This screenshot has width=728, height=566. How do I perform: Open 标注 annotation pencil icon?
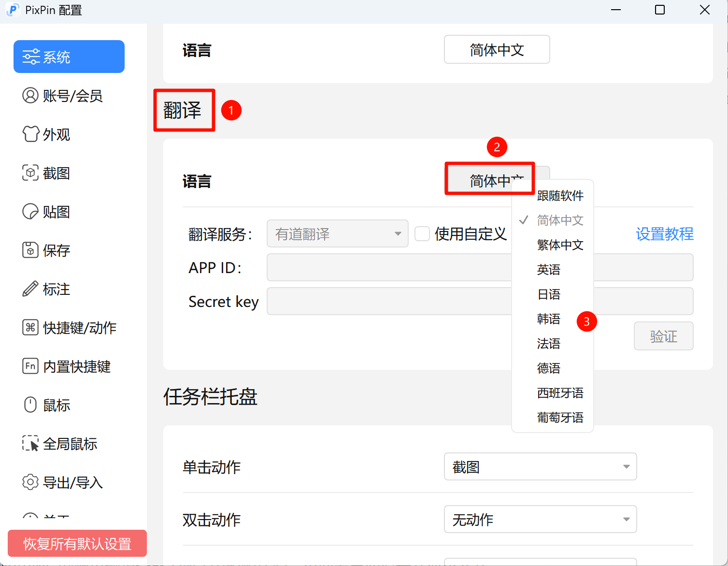click(30, 289)
